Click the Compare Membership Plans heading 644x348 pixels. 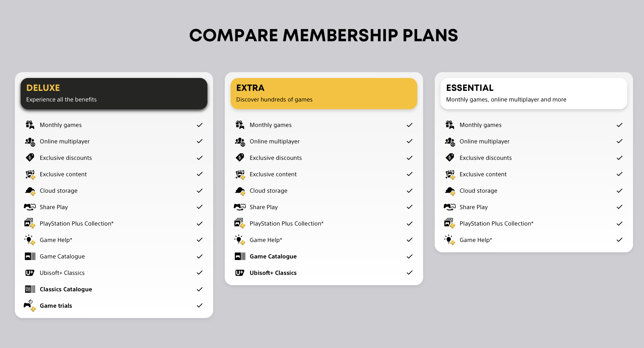tap(324, 35)
